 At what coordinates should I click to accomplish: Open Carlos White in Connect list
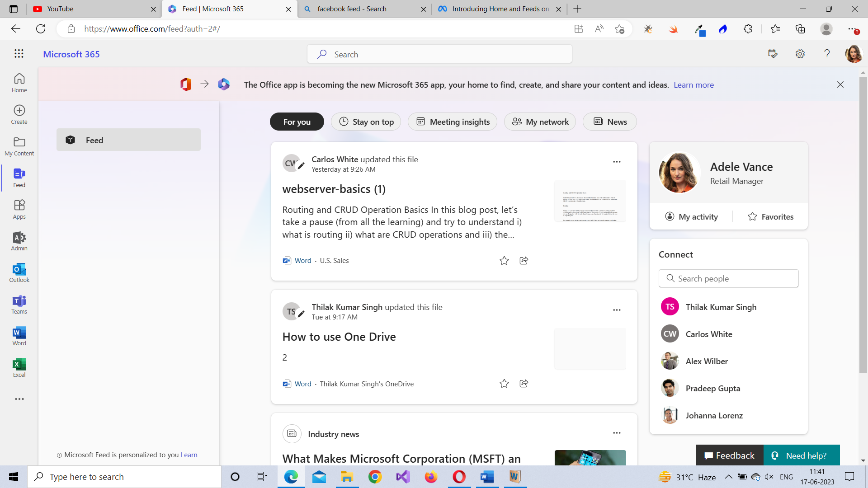click(697, 334)
